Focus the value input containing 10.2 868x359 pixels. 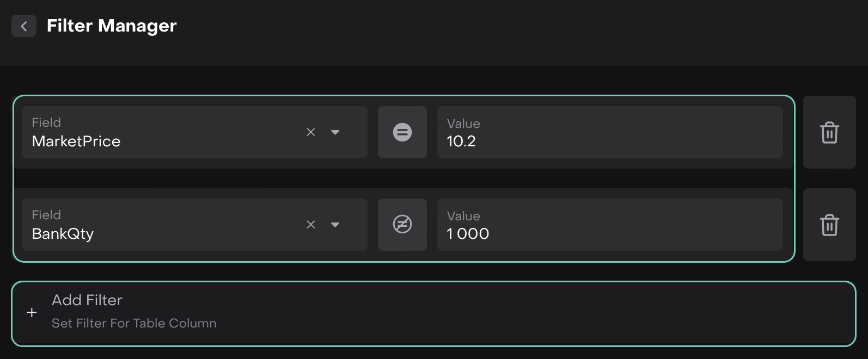[610, 141]
